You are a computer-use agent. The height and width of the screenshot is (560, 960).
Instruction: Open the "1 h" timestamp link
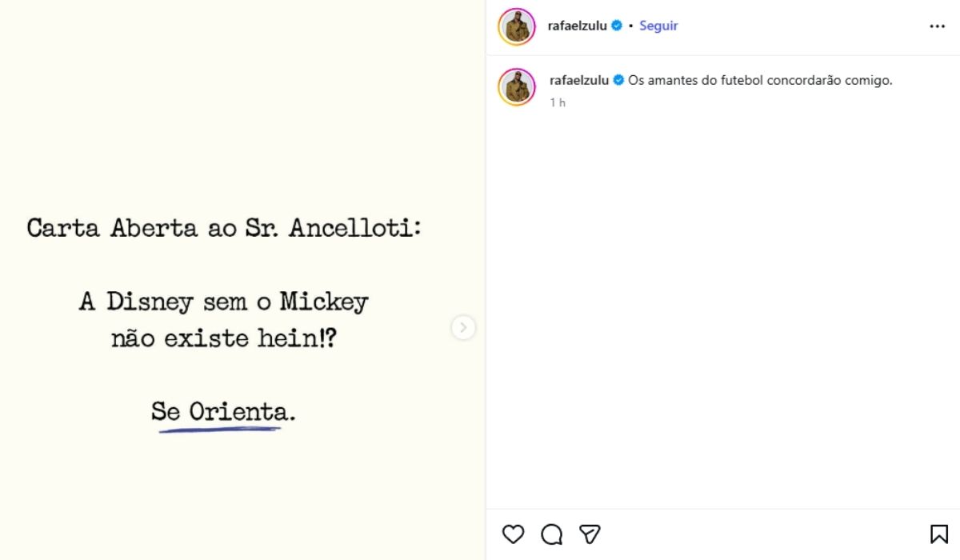pos(557,102)
